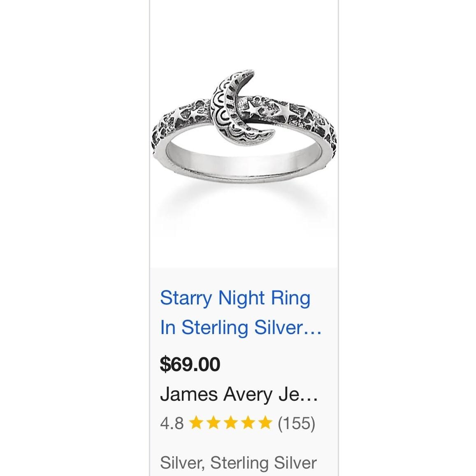Viewport: 476px width, 476px height.
Task: Click the fifth gold rating star
Action: coord(266,423)
